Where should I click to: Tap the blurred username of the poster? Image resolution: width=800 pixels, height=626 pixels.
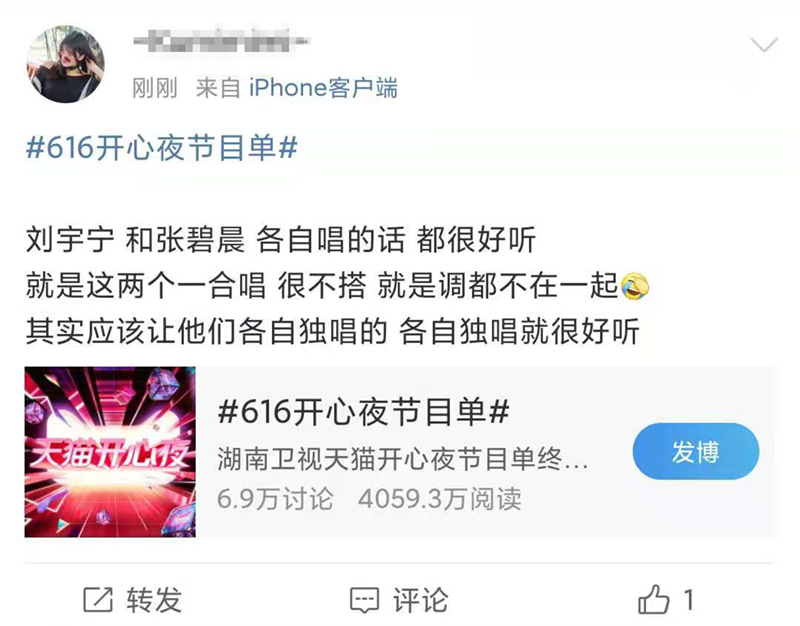(x=221, y=41)
